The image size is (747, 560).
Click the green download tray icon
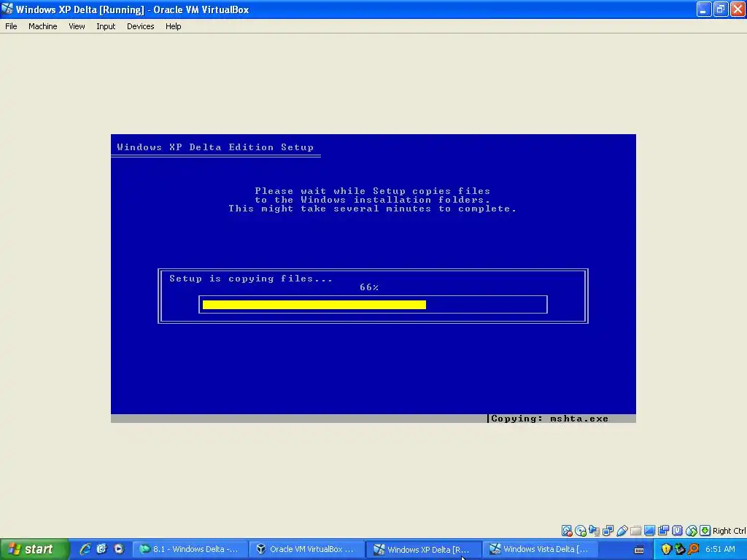pyautogui.click(x=680, y=550)
